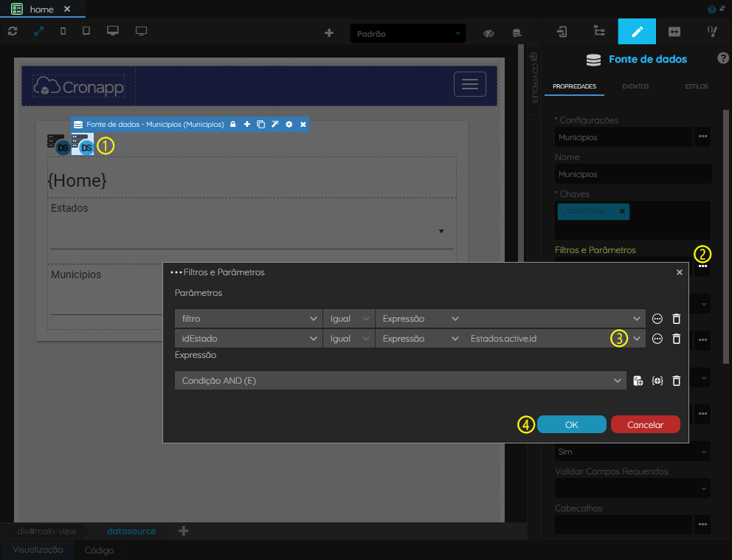Screen dimensions: 732x560
Task: Toggle the expand-to-fullscreen arrows icon
Action: point(39,31)
